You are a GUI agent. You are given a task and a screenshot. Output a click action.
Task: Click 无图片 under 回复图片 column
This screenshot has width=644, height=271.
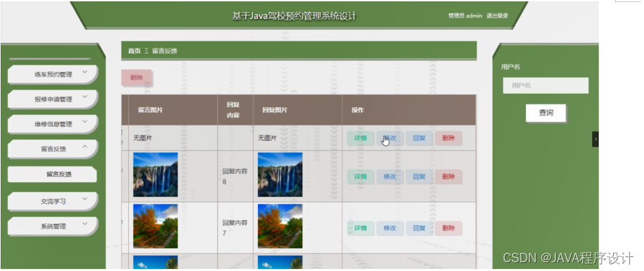coord(267,138)
